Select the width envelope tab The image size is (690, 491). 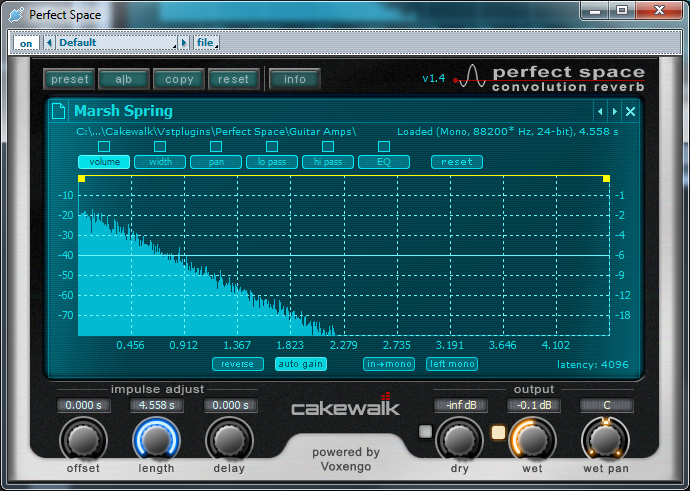coord(160,162)
